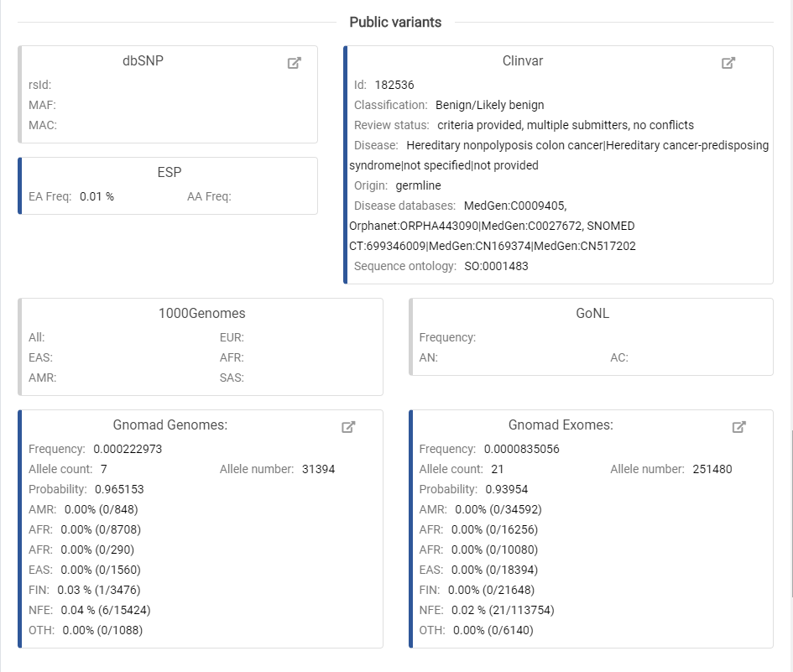
Task: Click Gnomad Exomes allele number 251480
Action: 712,469
